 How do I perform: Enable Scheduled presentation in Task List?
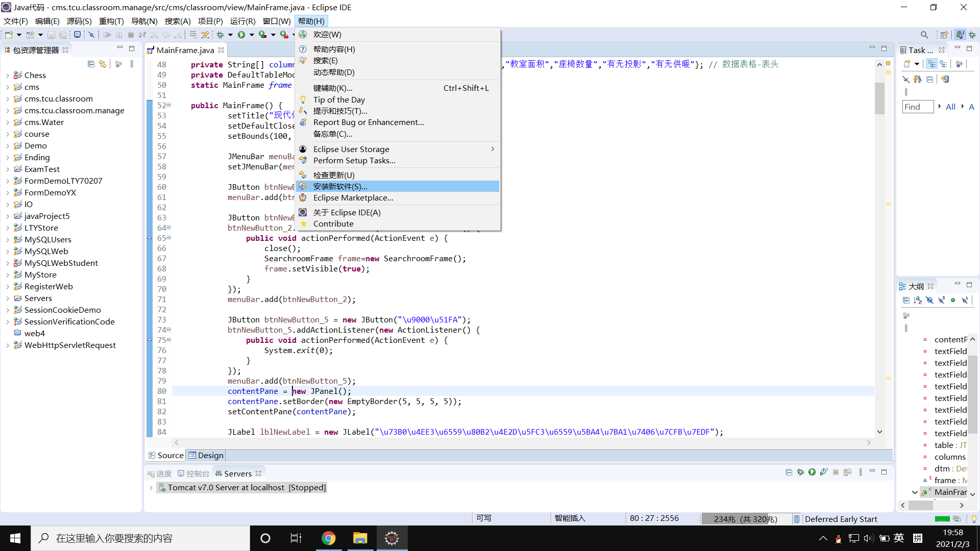[x=944, y=64]
